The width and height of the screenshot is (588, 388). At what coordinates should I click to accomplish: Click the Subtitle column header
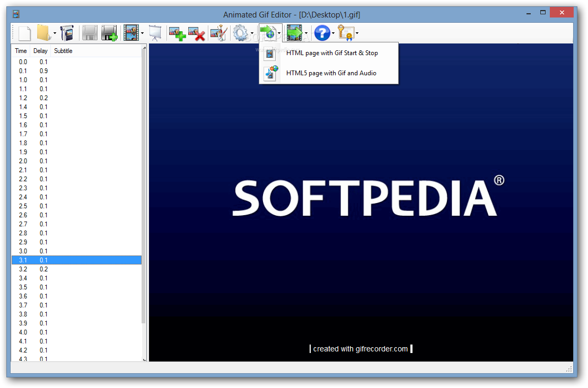63,51
